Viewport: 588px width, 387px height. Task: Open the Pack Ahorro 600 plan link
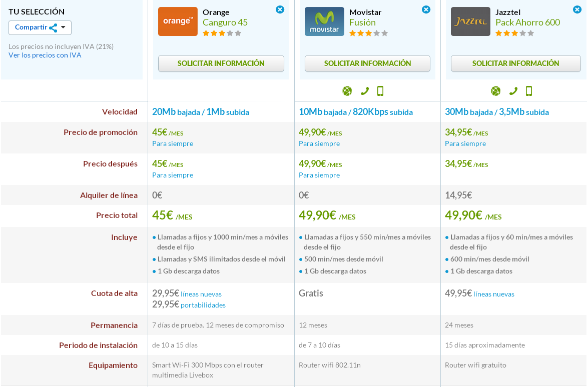click(527, 22)
